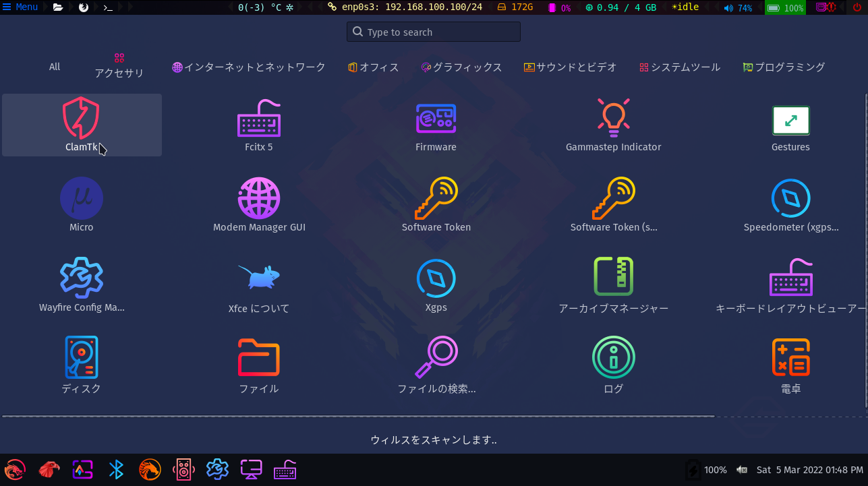Click the 172G disk usage indicator
This screenshot has width=868, height=486.
pyautogui.click(x=515, y=7)
